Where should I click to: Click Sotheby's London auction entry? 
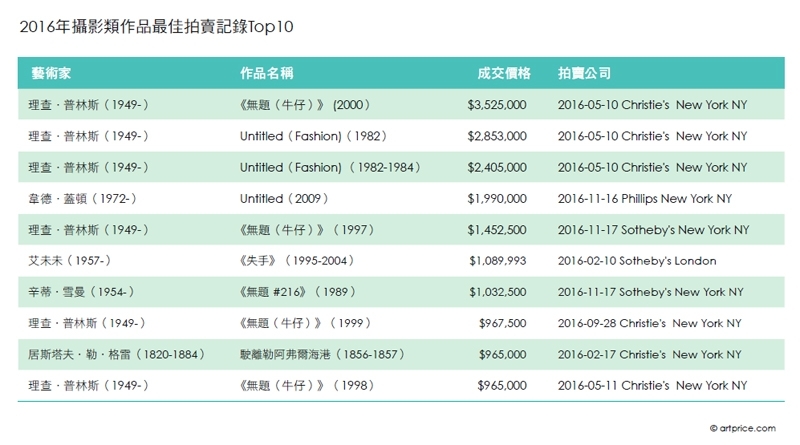[637, 261]
